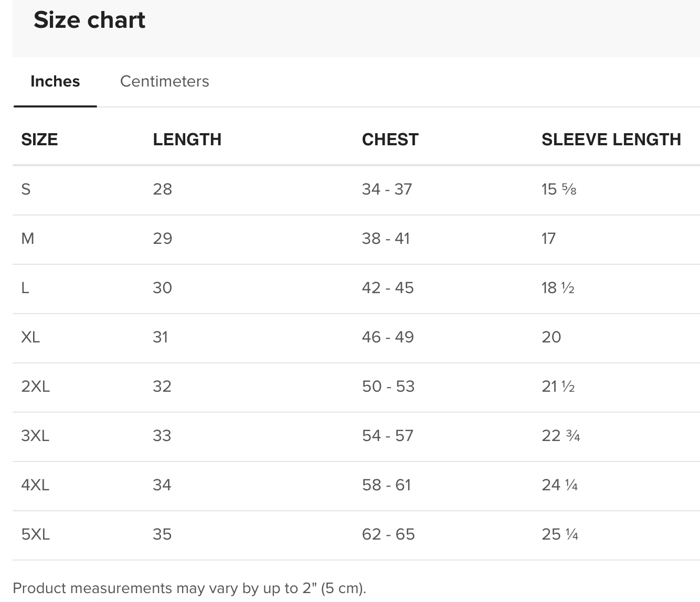Click the CHEST column header
This screenshot has width=700, height=602.
[x=390, y=139]
